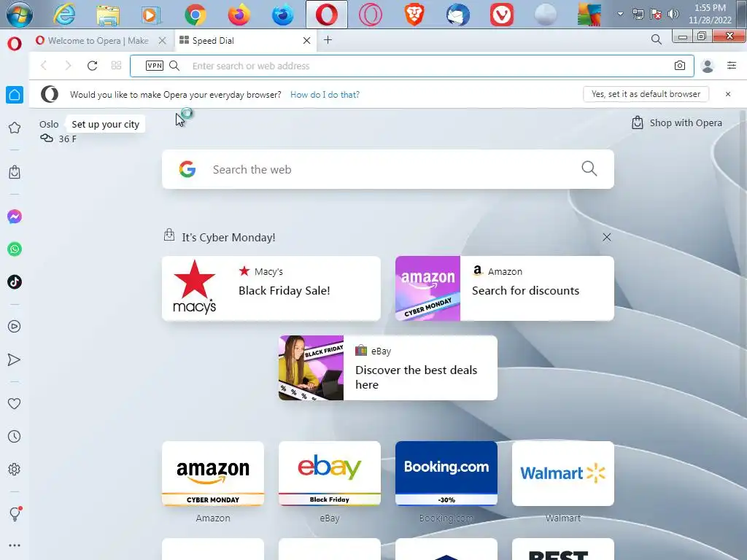Open the Player sidebar icon
Image resolution: width=747 pixels, height=560 pixels.
coord(15,326)
